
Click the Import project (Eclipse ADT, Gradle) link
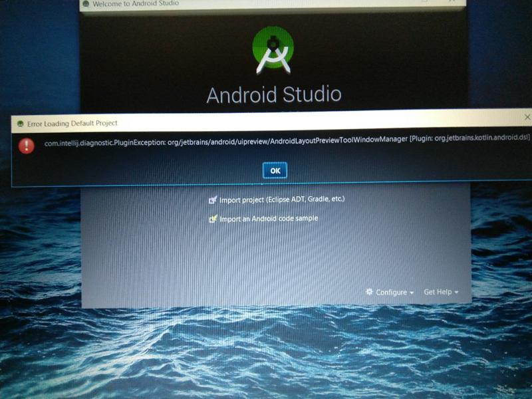tap(281, 199)
